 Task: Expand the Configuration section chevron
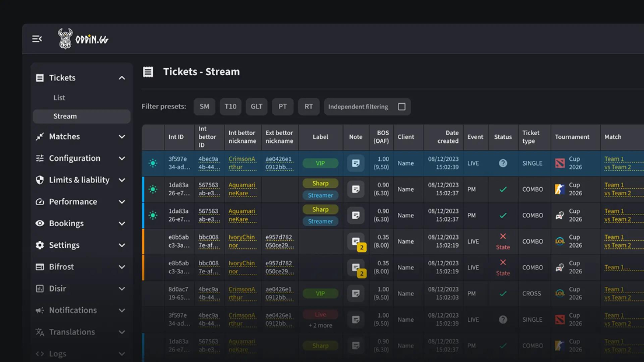click(122, 159)
